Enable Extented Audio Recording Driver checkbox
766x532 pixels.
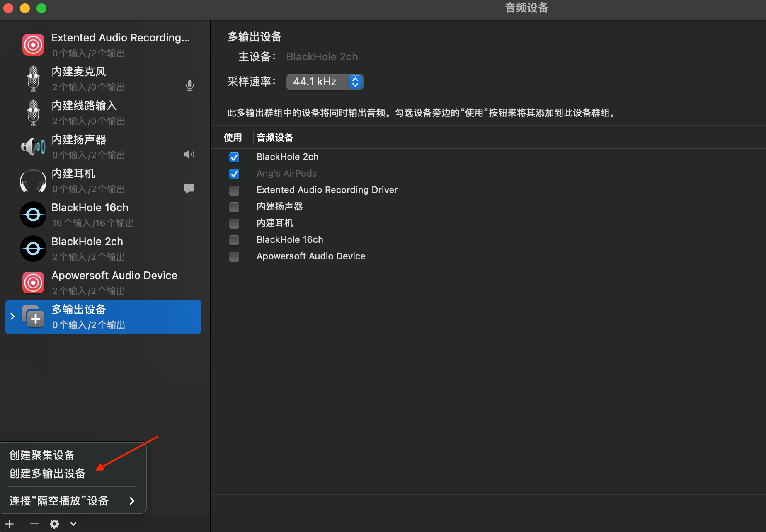(234, 190)
